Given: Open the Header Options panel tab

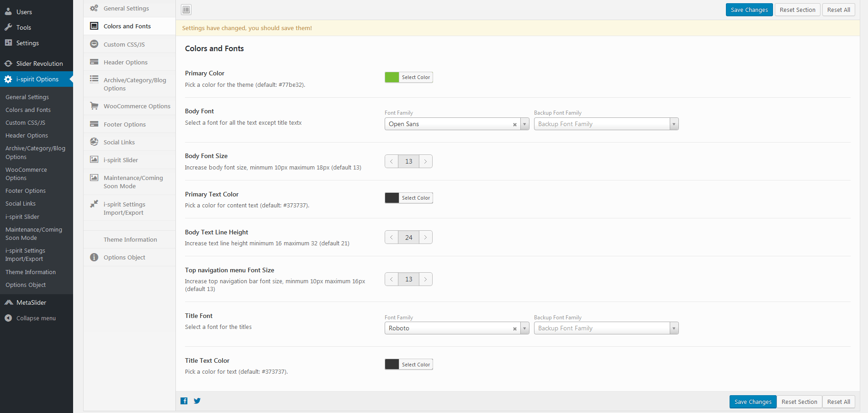Looking at the screenshot, I should (130, 62).
